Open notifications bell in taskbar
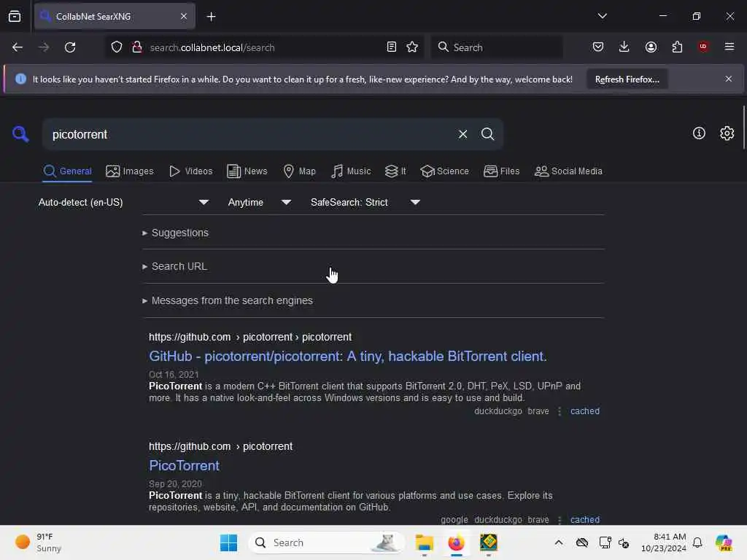The height and width of the screenshot is (560, 747). [697, 542]
